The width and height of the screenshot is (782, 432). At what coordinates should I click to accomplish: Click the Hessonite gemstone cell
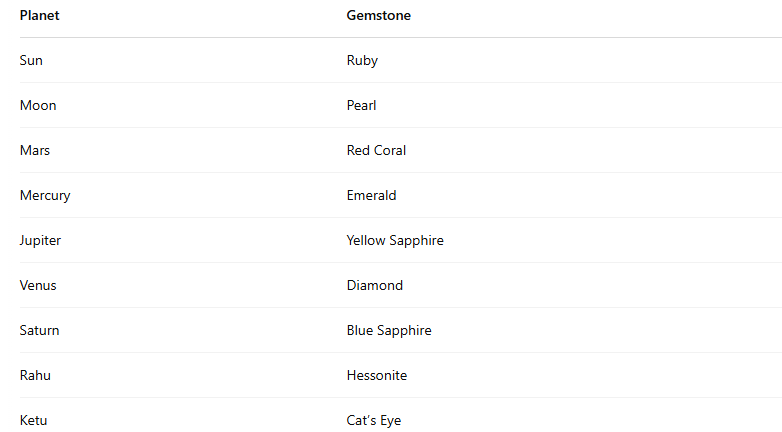(x=377, y=376)
